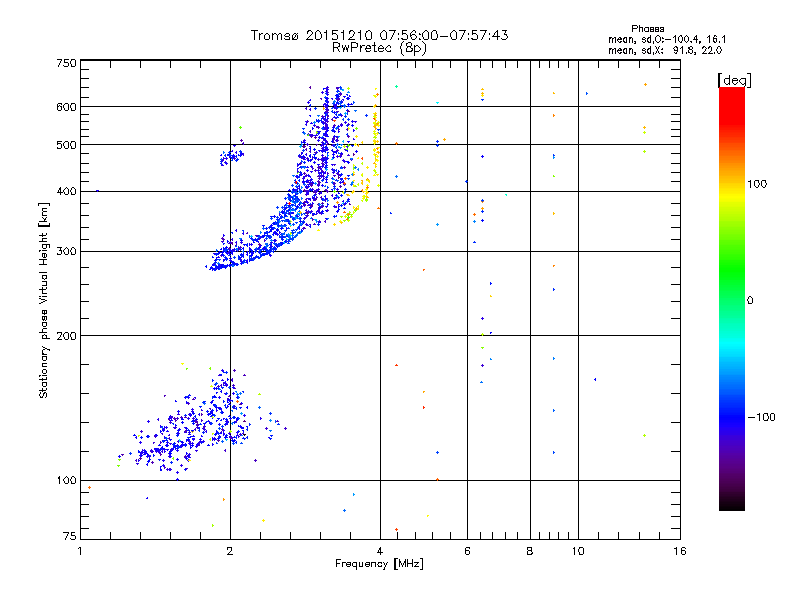Click the colorbar tick label '-100'
This screenshot has width=800, height=600.
[x=761, y=417]
